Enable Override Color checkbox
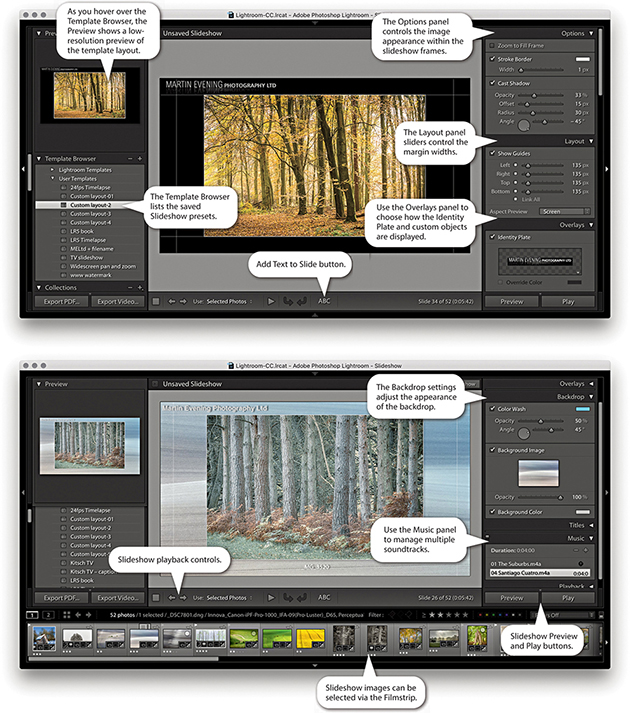Image resolution: width=630 pixels, height=713 pixels. (500, 282)
